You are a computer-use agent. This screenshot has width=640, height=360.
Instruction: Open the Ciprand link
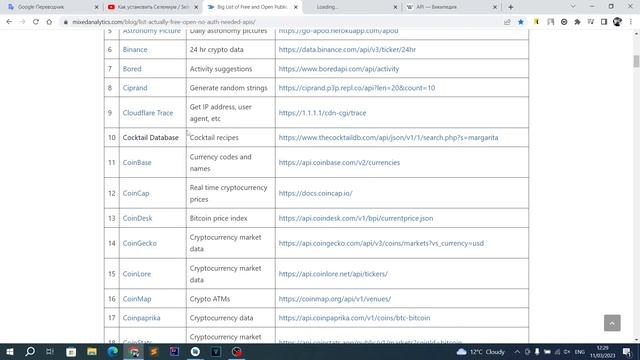coord(135,88)
